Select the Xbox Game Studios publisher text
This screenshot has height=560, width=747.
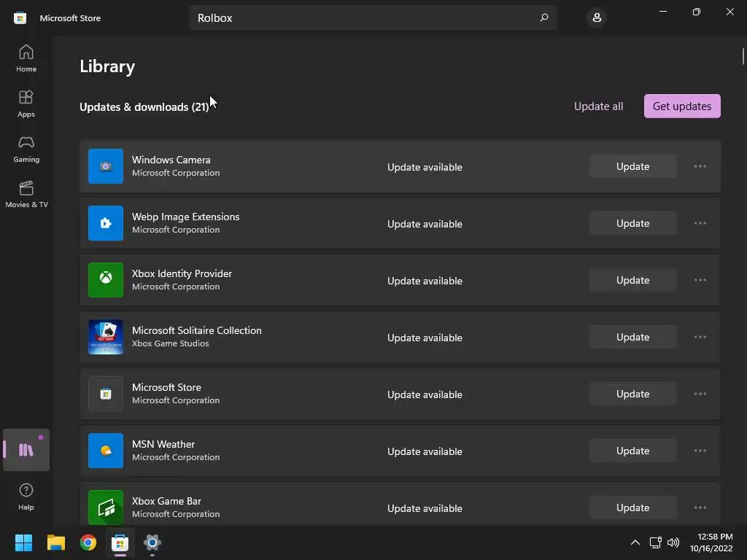click(170, 343)
